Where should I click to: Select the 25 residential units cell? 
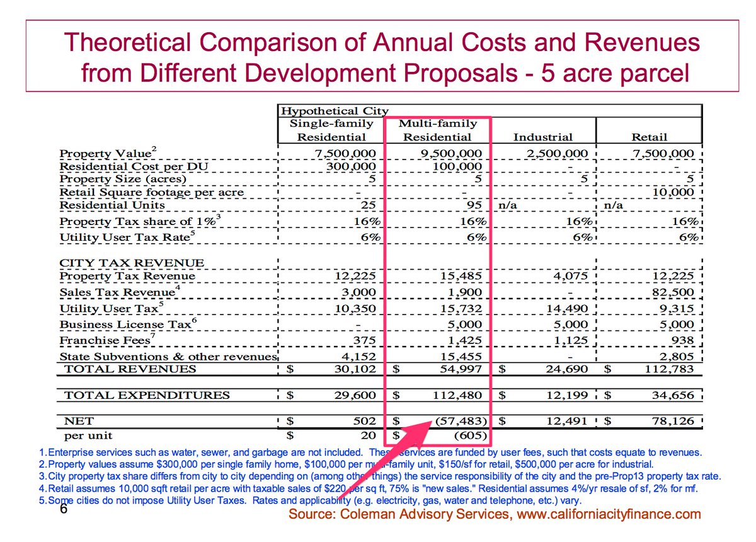368,205
